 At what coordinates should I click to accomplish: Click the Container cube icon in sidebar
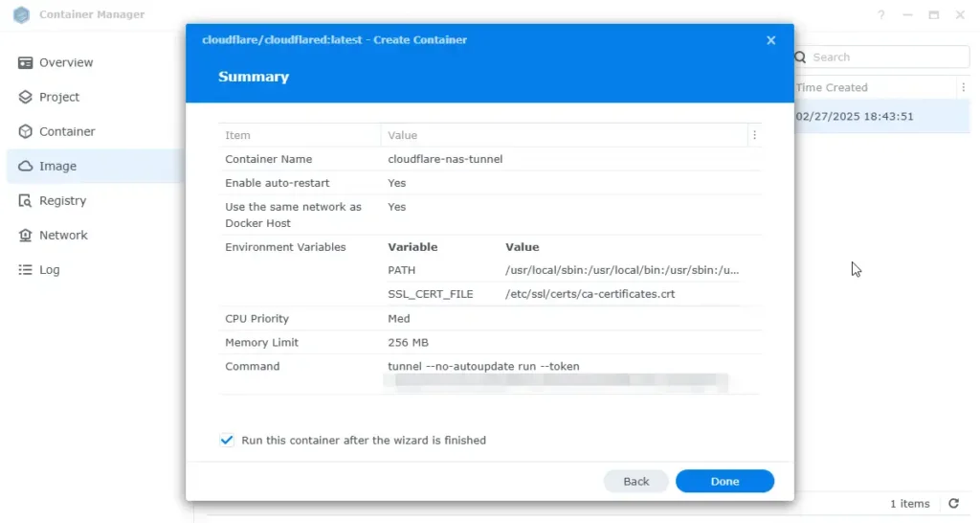[x=25, y=131]
